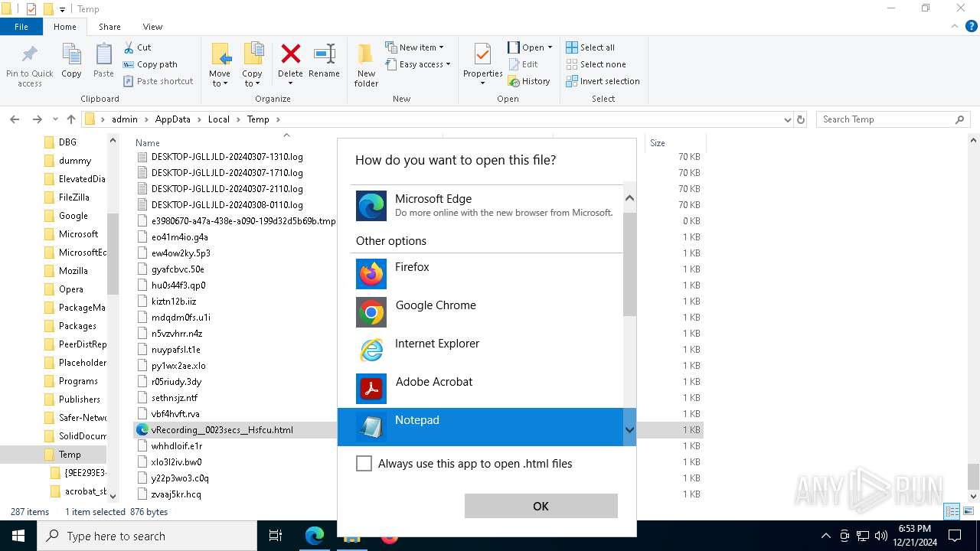This screenshot has height=551, width=980.
Task: Expand the address bar history dropdown
Action: (x=787, y=119)
